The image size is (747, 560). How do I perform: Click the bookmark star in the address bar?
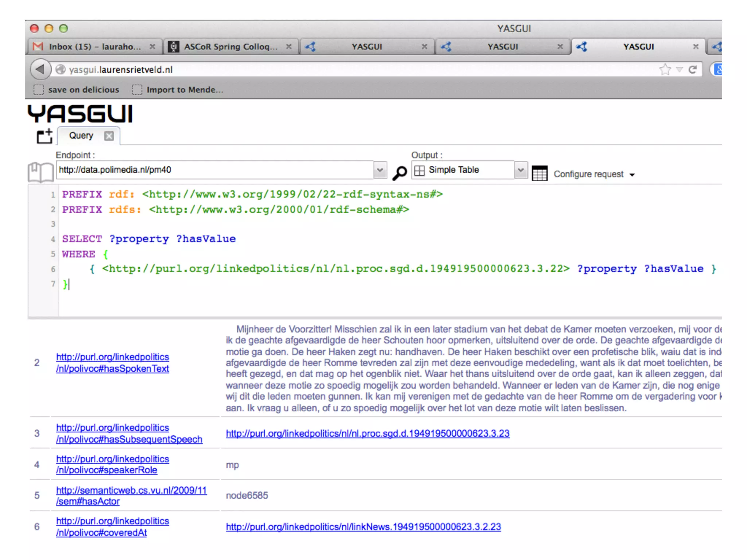(x=665, y=69)
